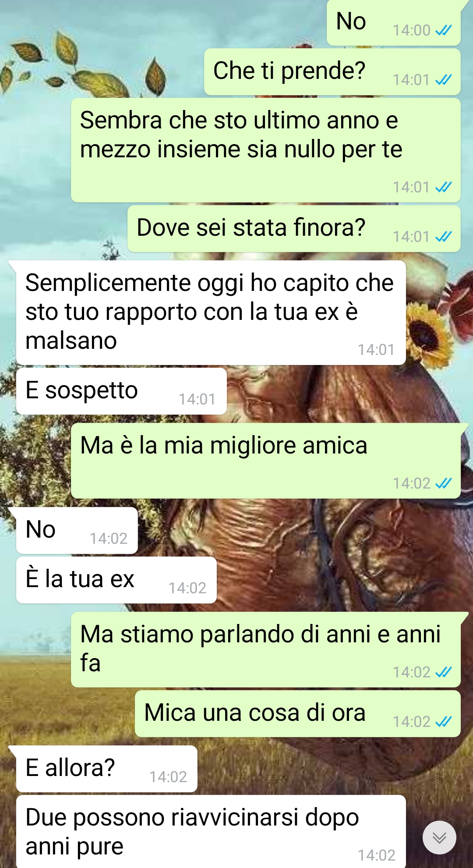Tap read ticks on 'Mica una cosa di ora'

(444, 721)
